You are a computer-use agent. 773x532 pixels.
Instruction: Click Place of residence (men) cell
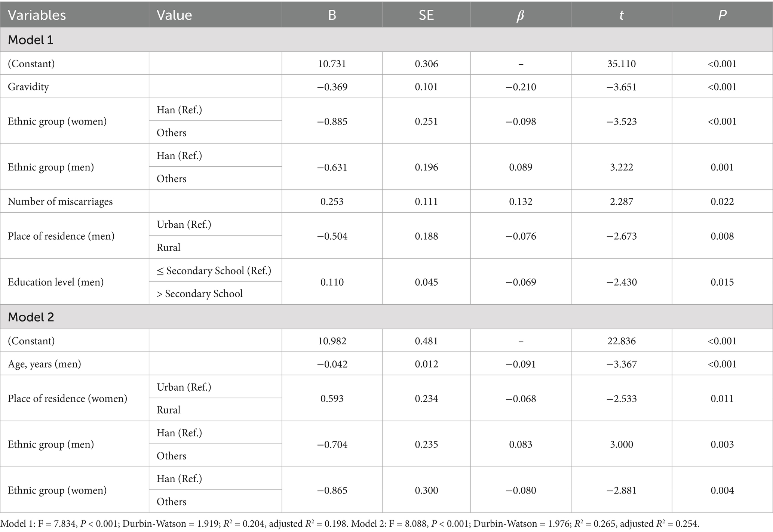pos(61,236)
